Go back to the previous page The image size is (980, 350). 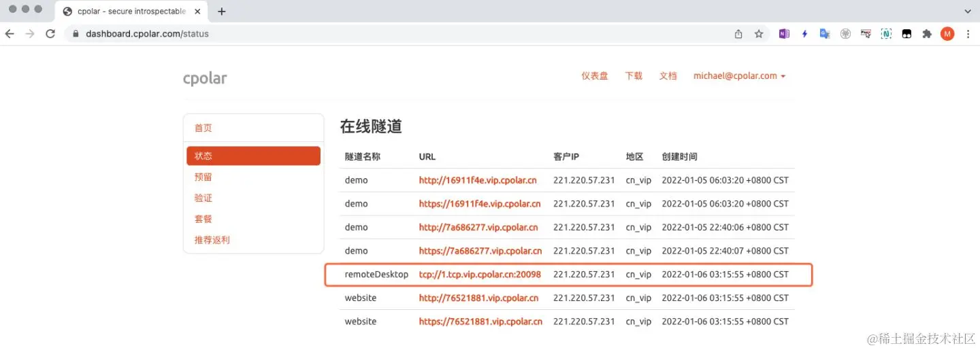10,34
